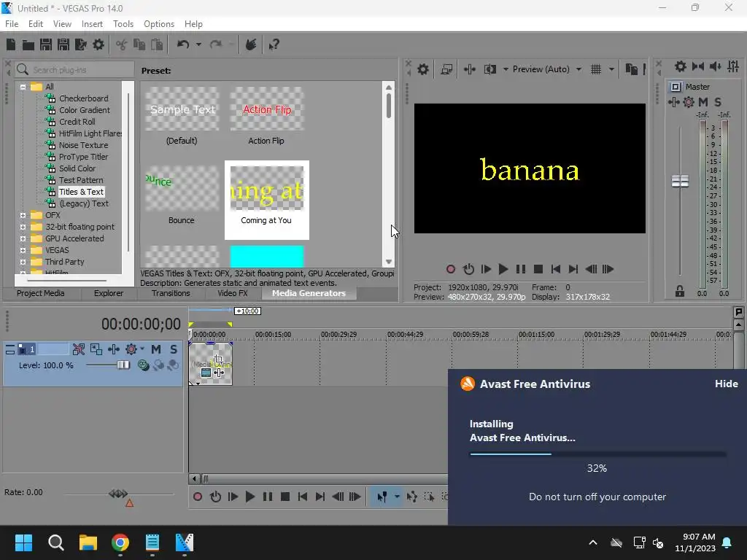Select ProType Titler generator
The image size is (747, 560).
click(83, 157)
